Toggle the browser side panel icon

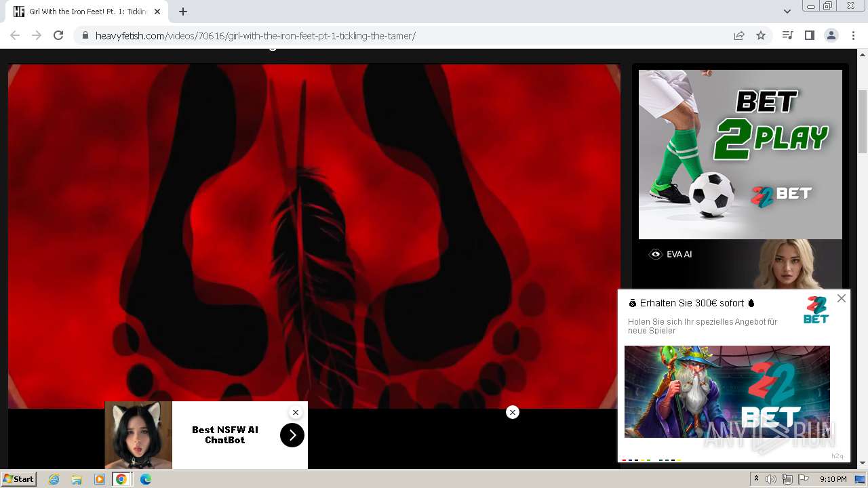click(x=809, y=35)
